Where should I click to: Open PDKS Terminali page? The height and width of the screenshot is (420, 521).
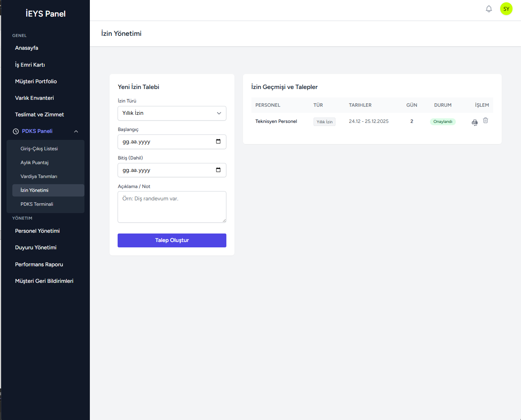tap(37, 204)
